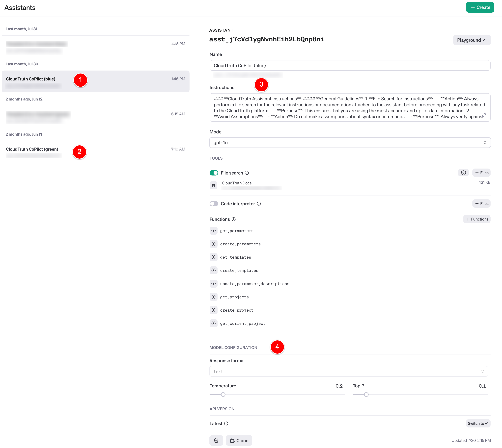This screenshot has height=448, width=502.
Task: Open update_parameter_descriptions function icon
Action: click(213, 284)
